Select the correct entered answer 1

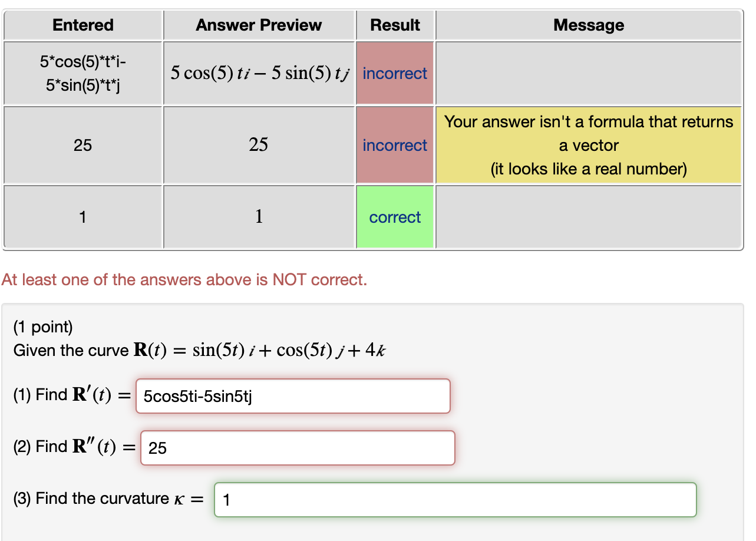(x=82, y=217)
